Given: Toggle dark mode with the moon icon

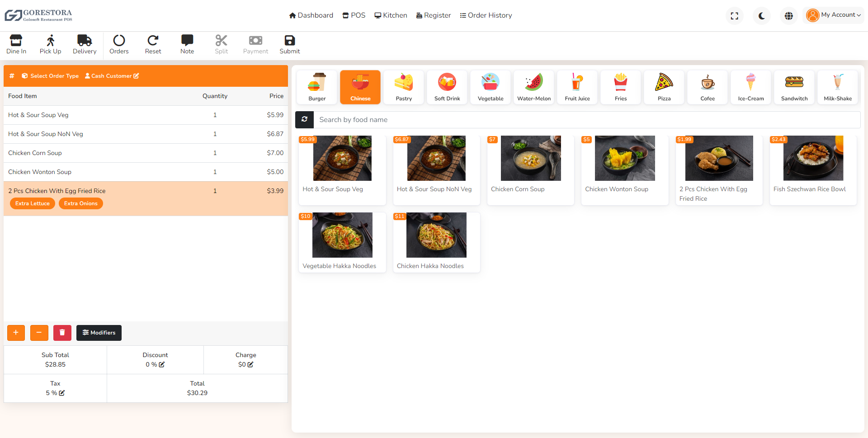Looking at the screenshot, I should tap(761, 15).
